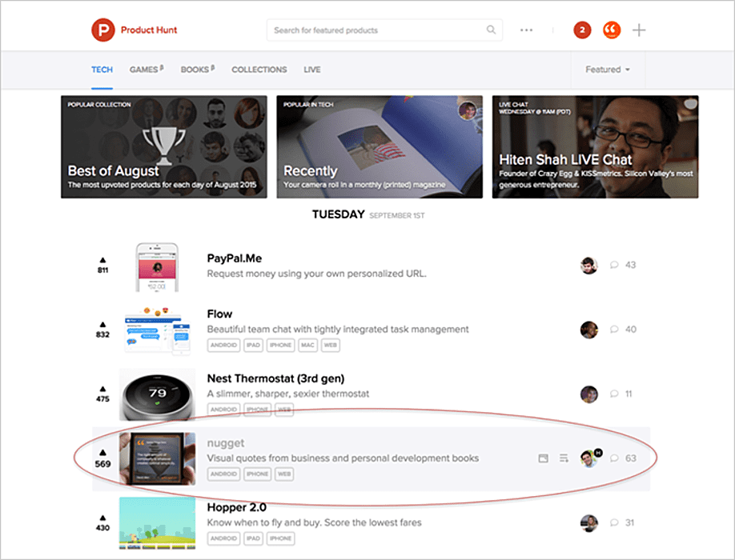735x560 pixels.
Task: Click the nugget comment count 63
Action: pyautogui.click(x=631, y=458)
